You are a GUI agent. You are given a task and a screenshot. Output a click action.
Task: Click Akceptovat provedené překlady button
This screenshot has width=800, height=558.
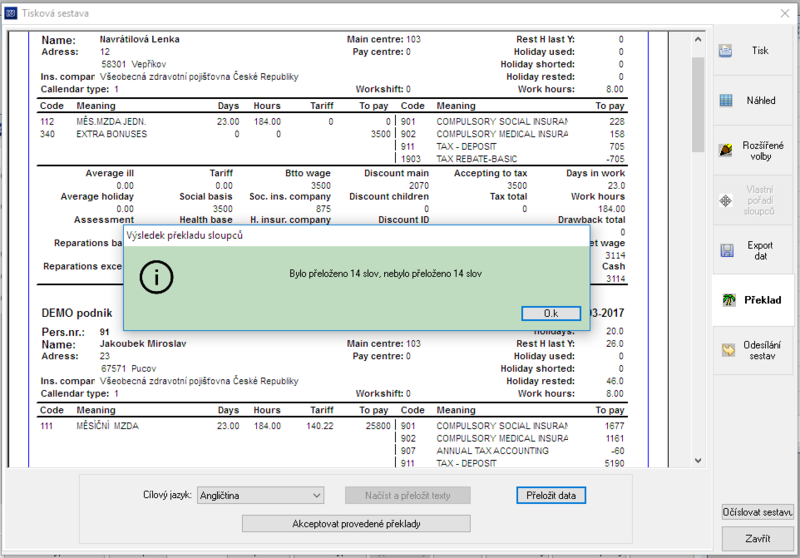tap(356, 524)
